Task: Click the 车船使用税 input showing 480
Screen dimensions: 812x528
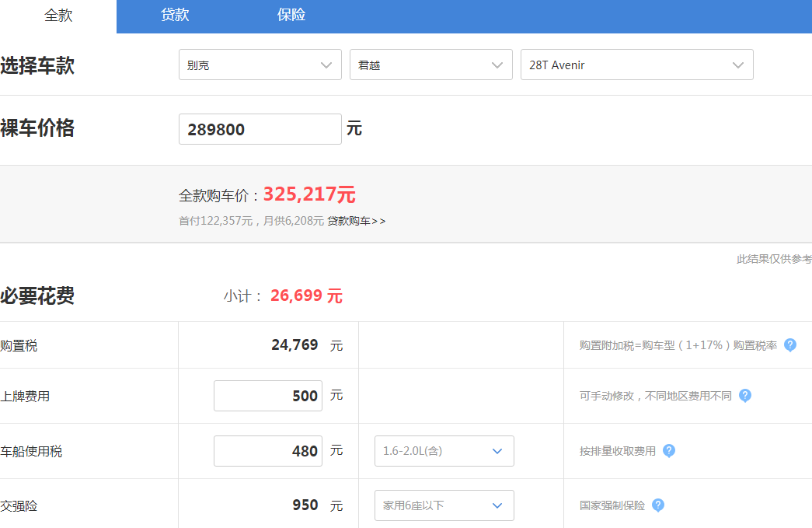Action: 268,451
